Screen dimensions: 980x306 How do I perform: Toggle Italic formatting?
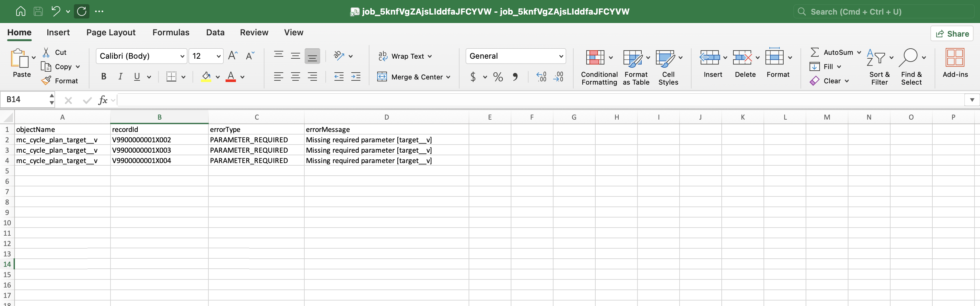120,77
